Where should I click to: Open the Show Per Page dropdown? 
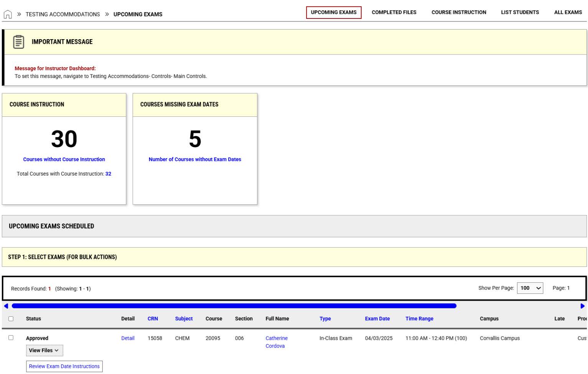coord(530,288)
